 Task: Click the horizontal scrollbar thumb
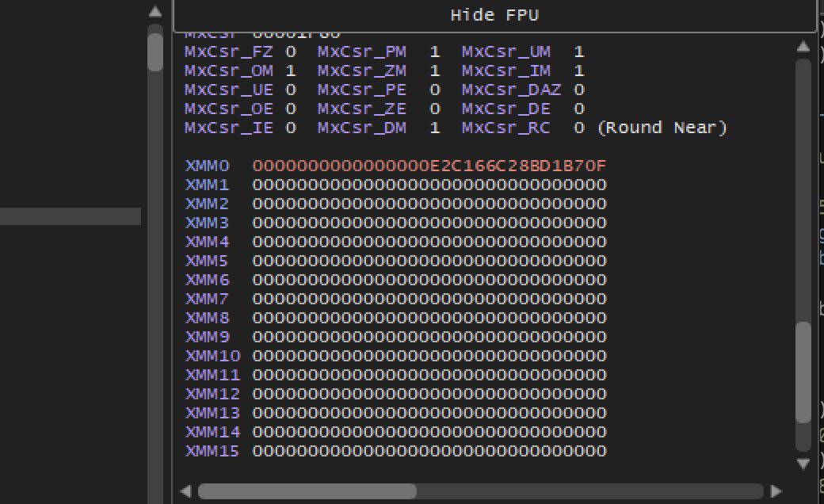click(307, 491)
